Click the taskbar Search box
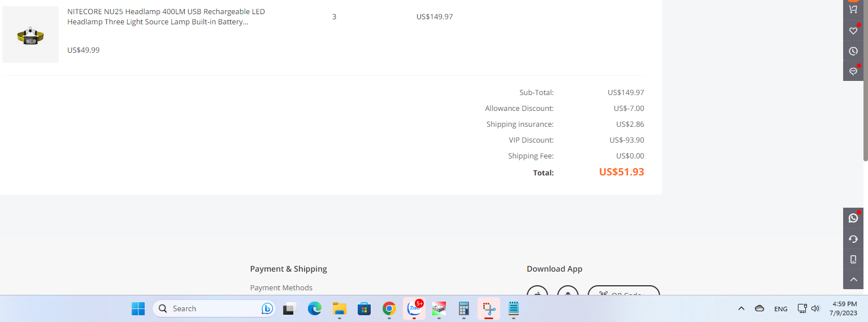Image resolution: width=868 pixels, height=322 pixels. 214,308
